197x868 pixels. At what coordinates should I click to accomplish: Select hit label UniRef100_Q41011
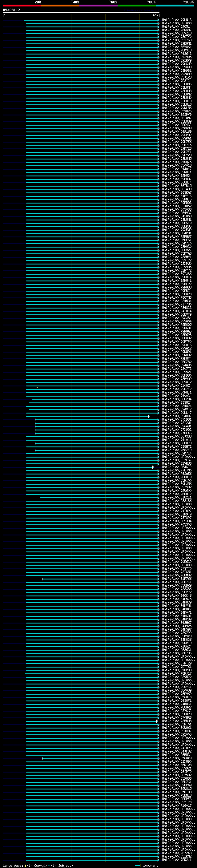(177, 440)
